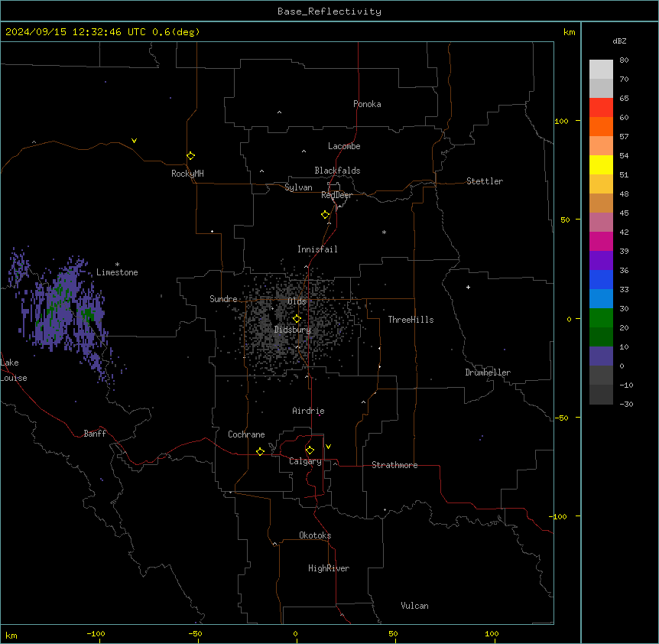Select the yellow diamond marker below Cochrane
Image resolution: width=659 pixels, height=644 pixels.
click(260, 451)
